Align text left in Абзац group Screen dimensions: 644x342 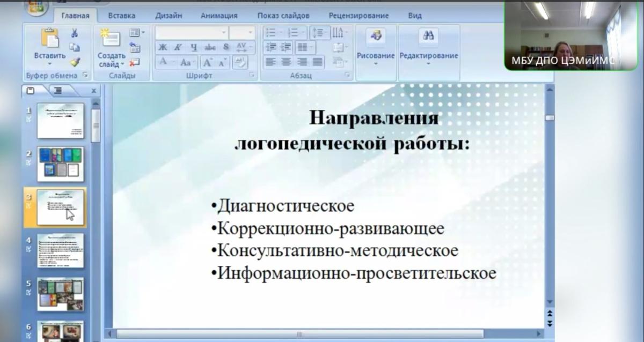pos(271,62)
